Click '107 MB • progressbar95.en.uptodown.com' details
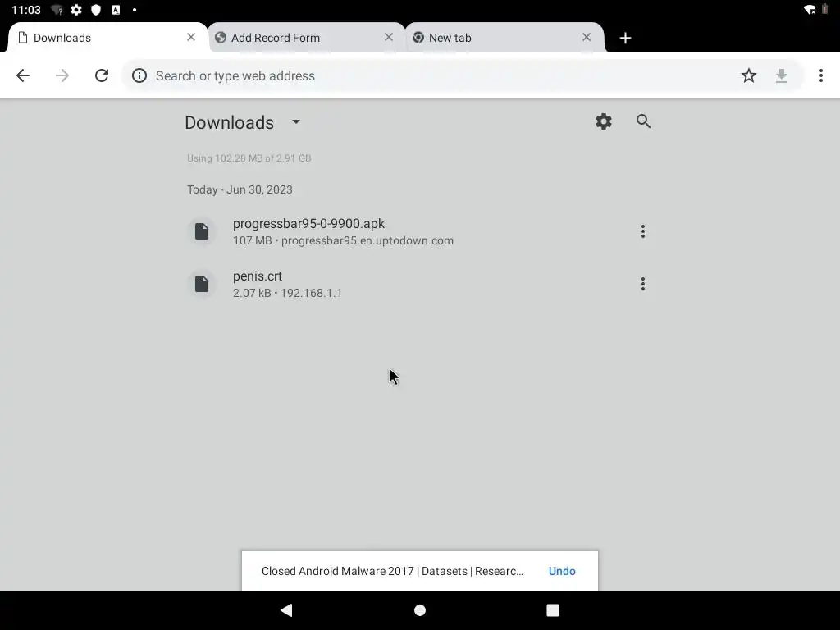Viewport: 840px width, 630px height. tap(343, 240)
